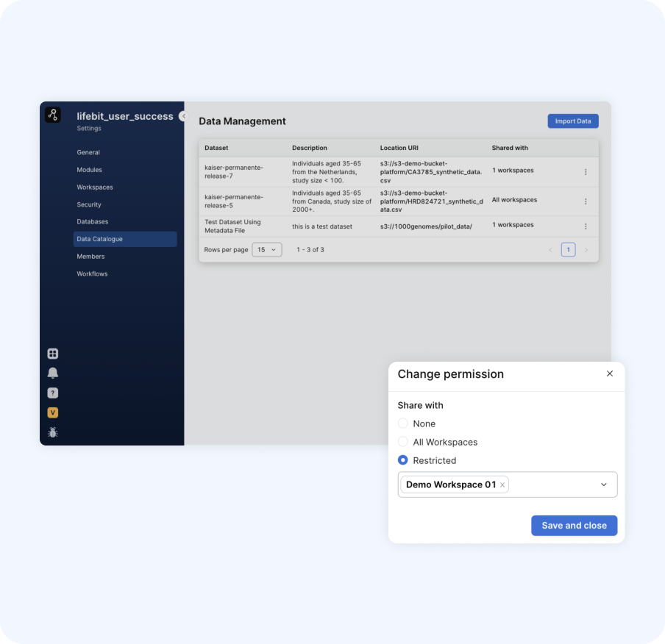
Task: Open actions menu for kaiser-permanente-release-7
Action: click(586, 172)
